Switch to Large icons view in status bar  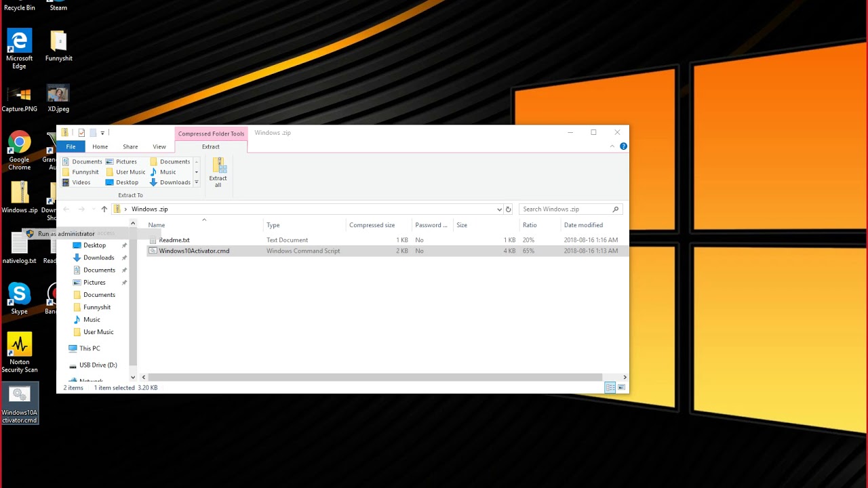[621, 388]
